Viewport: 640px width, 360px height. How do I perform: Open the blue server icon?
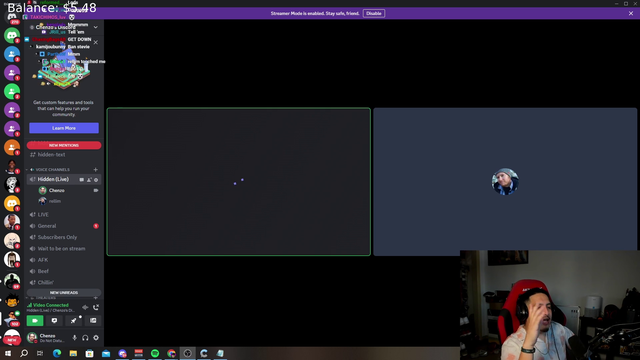pyautogui.click(x=12, y=54)
